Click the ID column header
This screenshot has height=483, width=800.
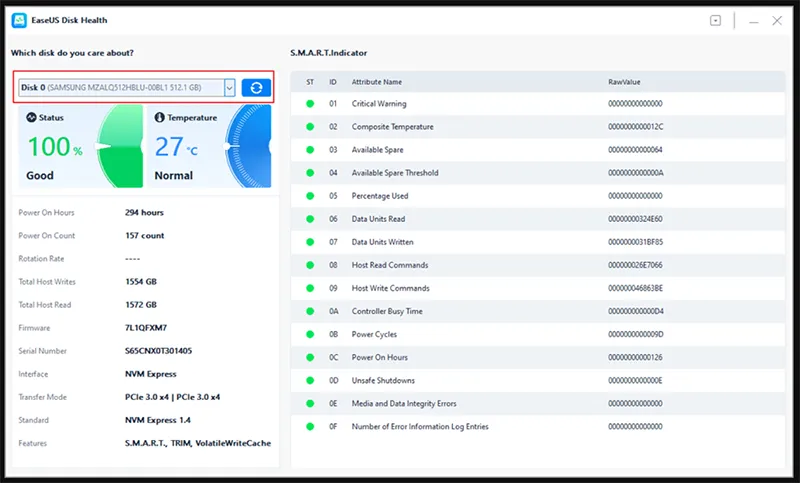(333, 82)
